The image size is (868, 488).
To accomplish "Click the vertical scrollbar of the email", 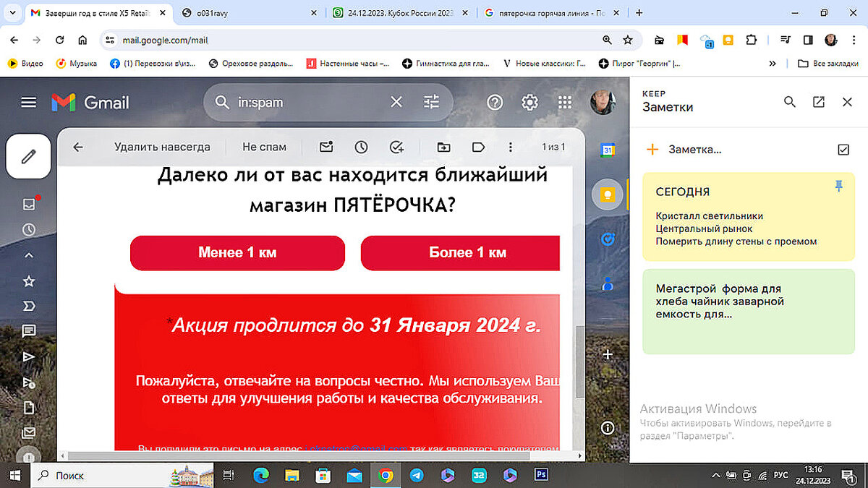I will tap(579, 361).
